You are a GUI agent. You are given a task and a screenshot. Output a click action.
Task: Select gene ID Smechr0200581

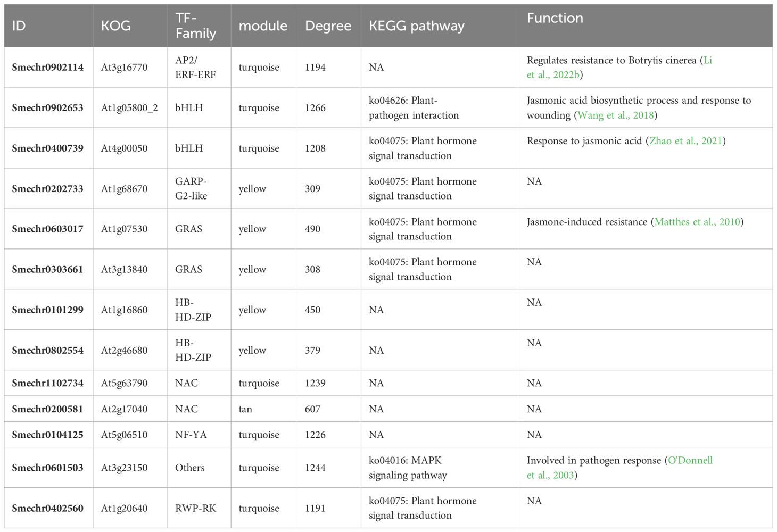tap(48, 409)
